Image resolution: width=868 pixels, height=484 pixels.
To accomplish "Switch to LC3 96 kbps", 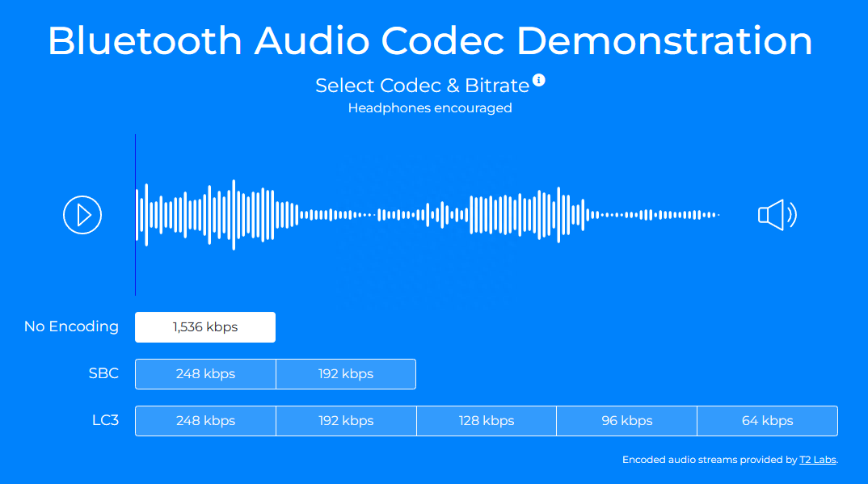I will click(x=626, y=421).
